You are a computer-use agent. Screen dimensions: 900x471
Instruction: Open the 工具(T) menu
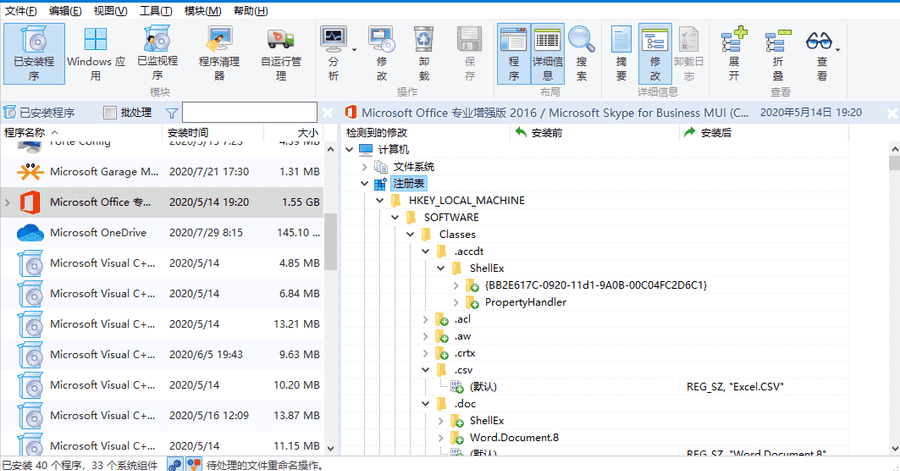point(156,11)
